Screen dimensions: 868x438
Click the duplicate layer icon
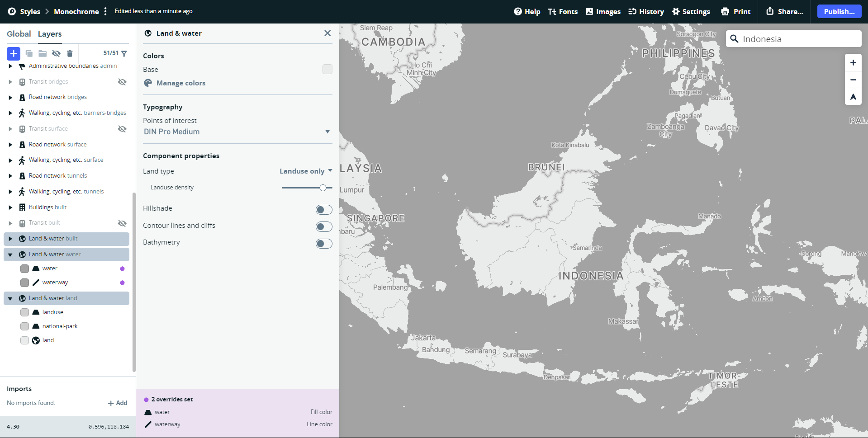click(29, 53)
